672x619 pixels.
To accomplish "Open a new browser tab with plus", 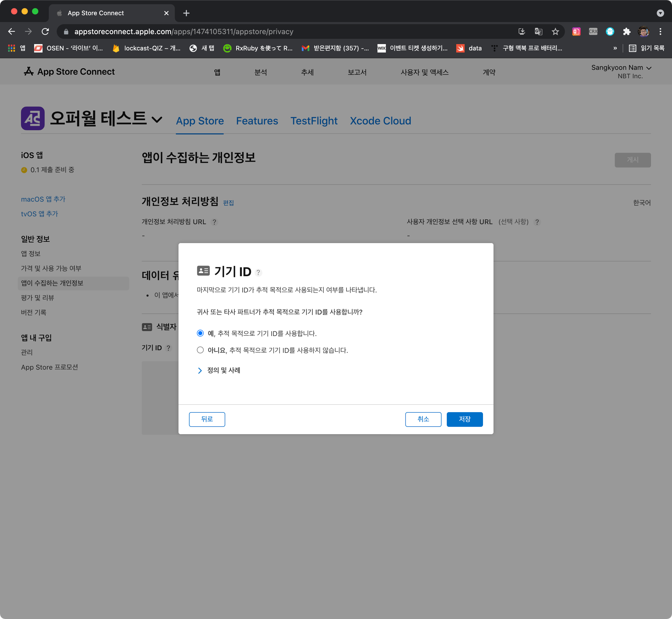I will click(x=186, y=13).
